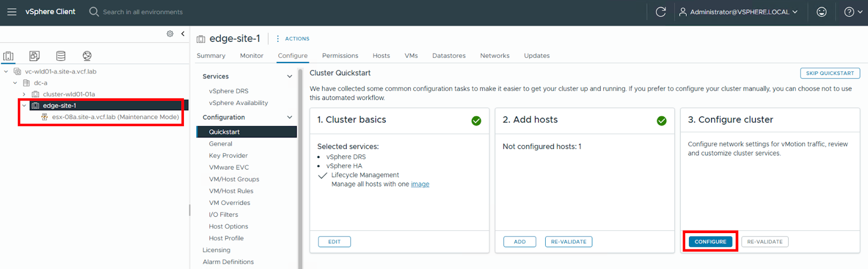Open the feedback smiley icon

(x=821, y=11)
